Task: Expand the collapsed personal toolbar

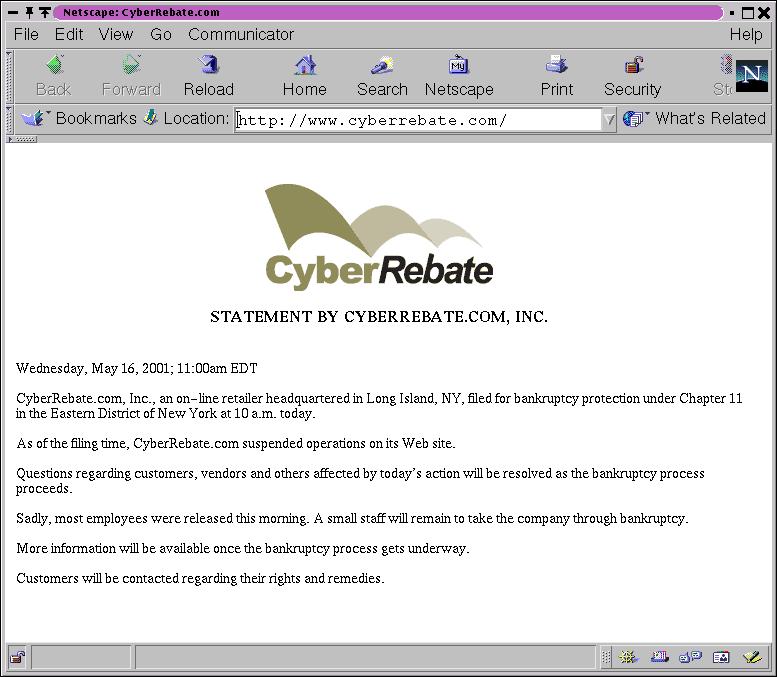Action: (22, 139)
